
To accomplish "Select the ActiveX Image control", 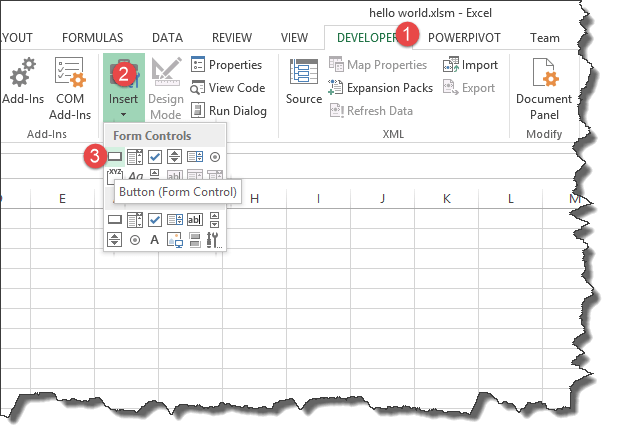I will pyautogui.click(x=174, y=240).
